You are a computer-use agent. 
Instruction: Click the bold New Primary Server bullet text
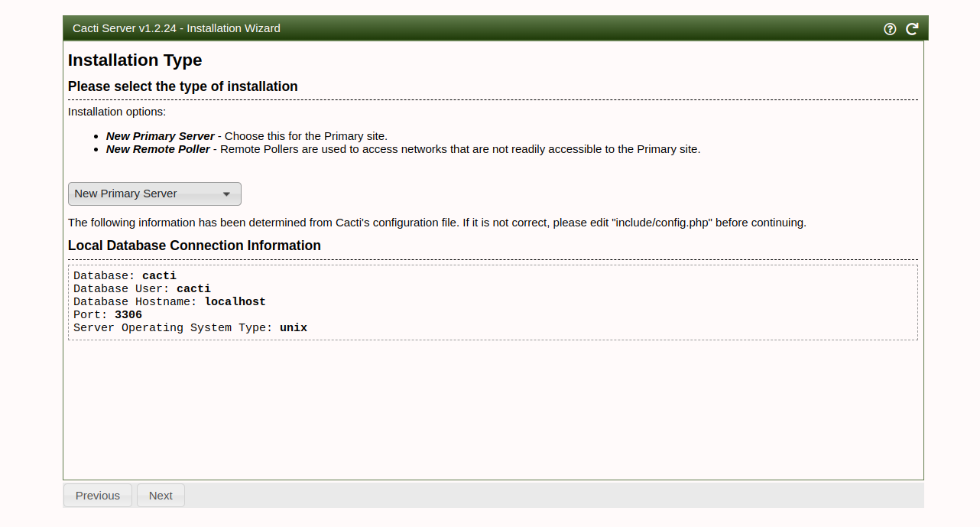point(160,136)
